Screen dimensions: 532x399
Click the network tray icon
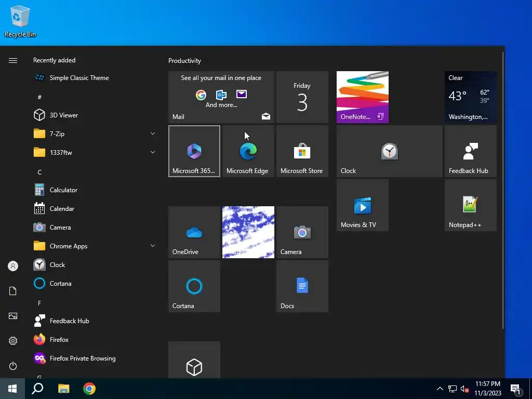point(453,389)
